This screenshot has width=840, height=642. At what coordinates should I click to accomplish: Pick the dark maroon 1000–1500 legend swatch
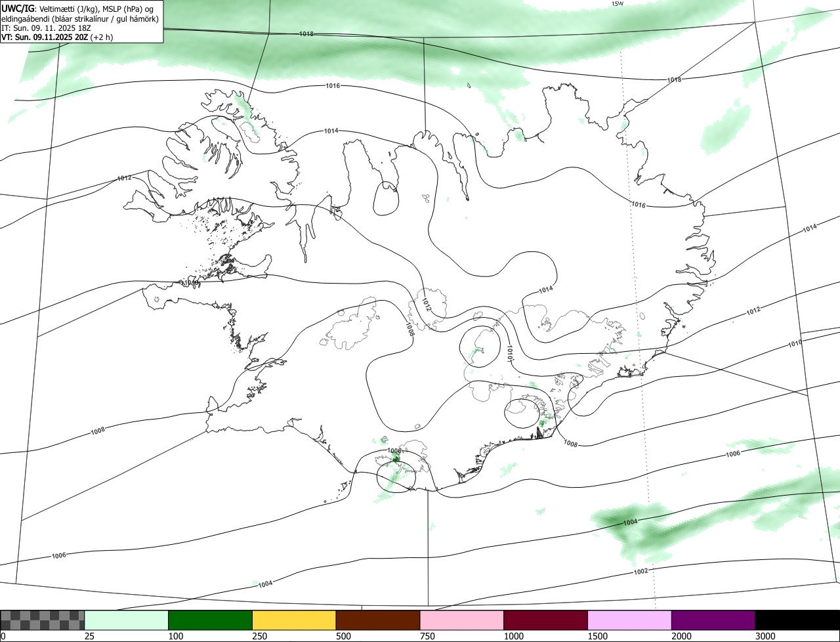545,620
